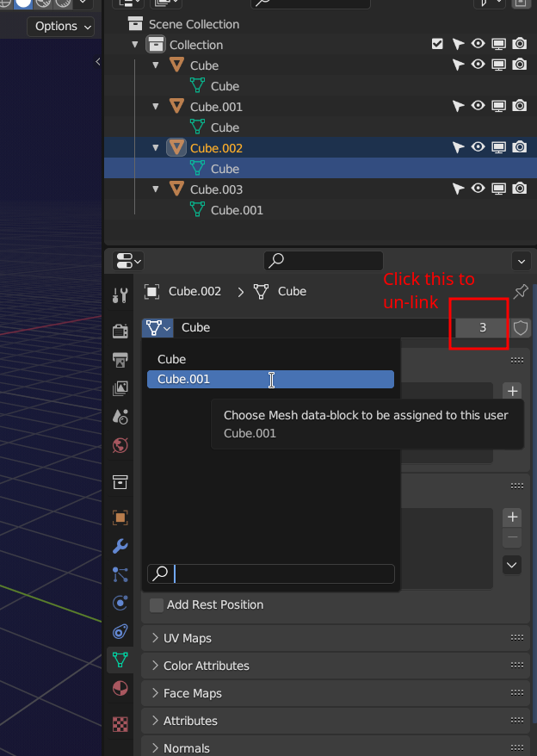Open the Tool properties tab
The height and width of the screenshot is (756, 537).
[x=120, y=295]
